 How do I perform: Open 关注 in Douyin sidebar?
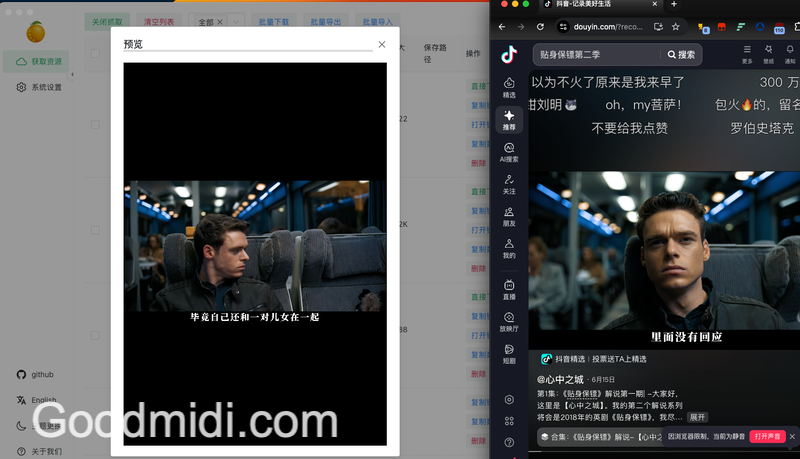click(x=509, y=185)
